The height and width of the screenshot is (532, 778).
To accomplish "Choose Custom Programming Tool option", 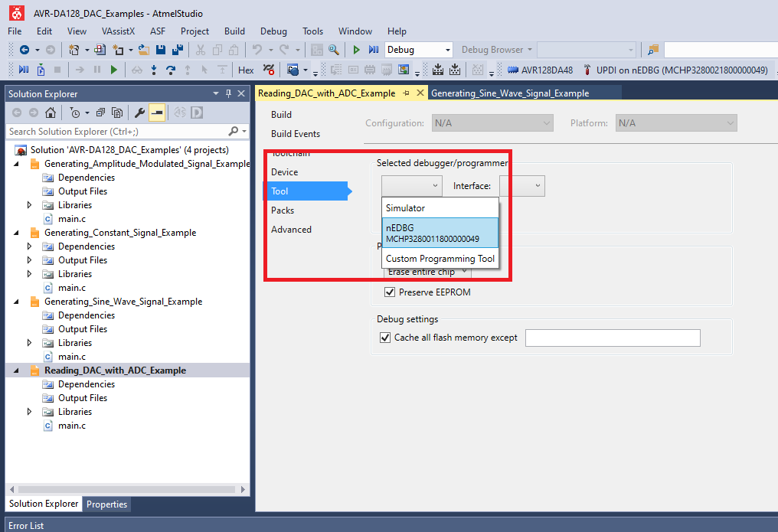I will tap(440, 258).
